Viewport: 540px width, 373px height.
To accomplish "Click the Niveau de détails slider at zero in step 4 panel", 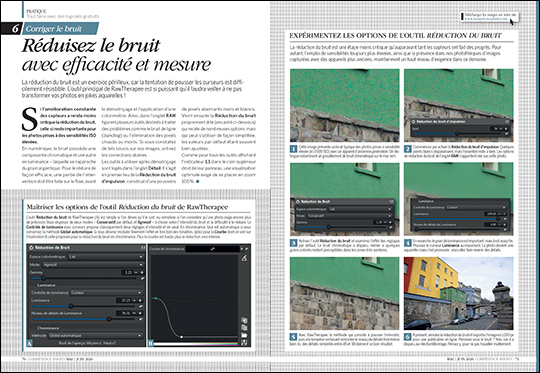I will [457, 229].
